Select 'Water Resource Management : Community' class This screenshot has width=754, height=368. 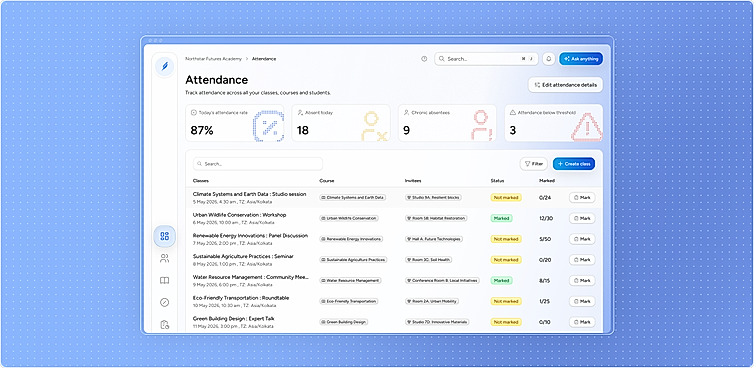[x=251, y=277]
